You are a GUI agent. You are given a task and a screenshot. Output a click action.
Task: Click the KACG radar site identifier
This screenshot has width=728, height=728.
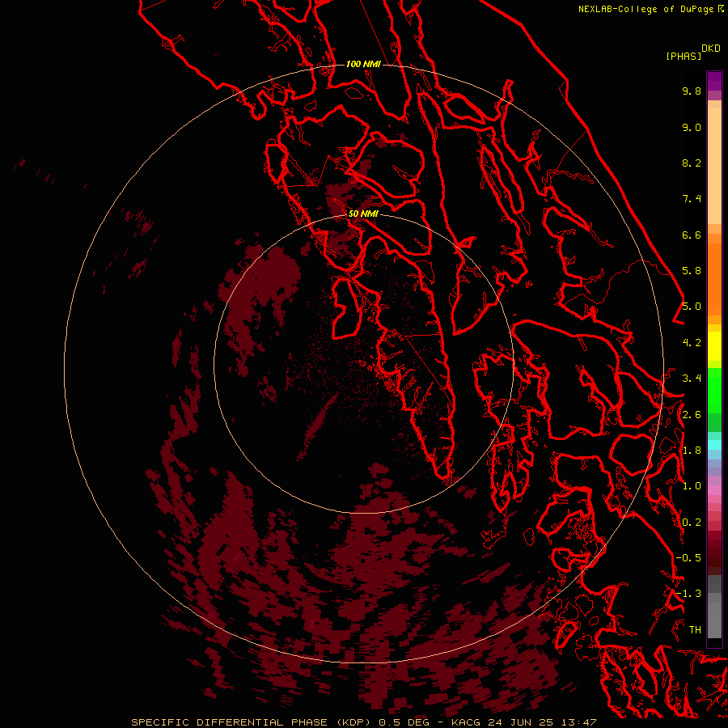point(466,722)
